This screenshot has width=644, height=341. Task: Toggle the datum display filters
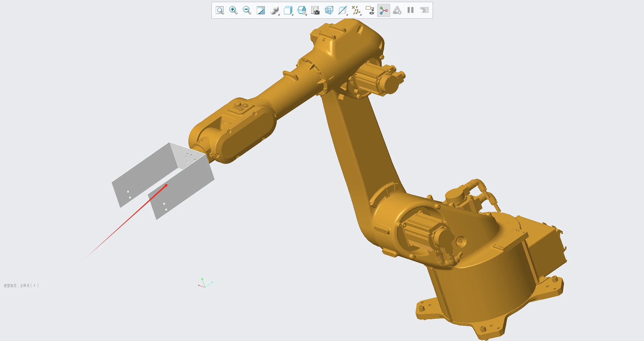point(356,10)
